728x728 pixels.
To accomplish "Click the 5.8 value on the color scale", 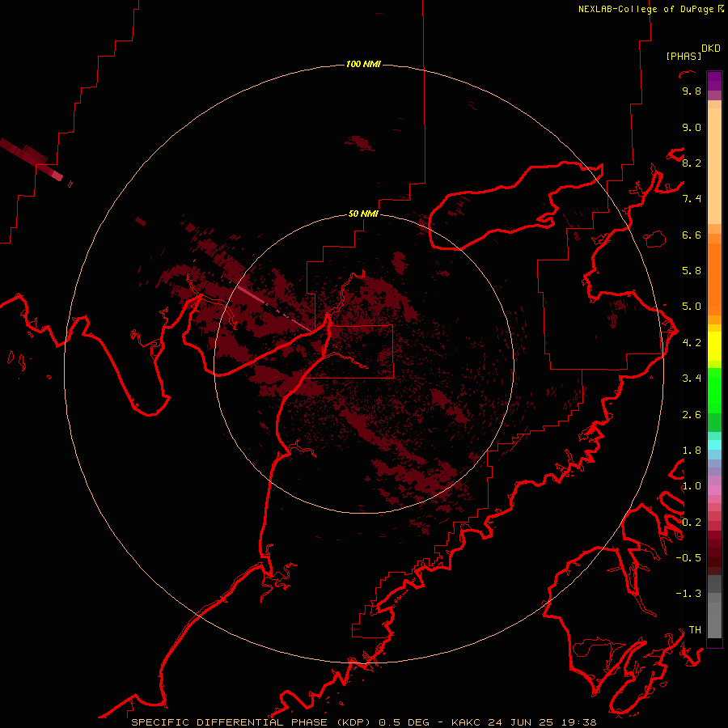I will 692,271.
